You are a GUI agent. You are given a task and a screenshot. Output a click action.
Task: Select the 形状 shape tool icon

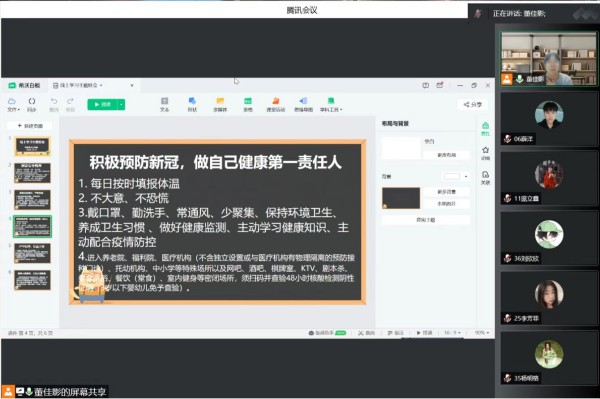point(192,101)
